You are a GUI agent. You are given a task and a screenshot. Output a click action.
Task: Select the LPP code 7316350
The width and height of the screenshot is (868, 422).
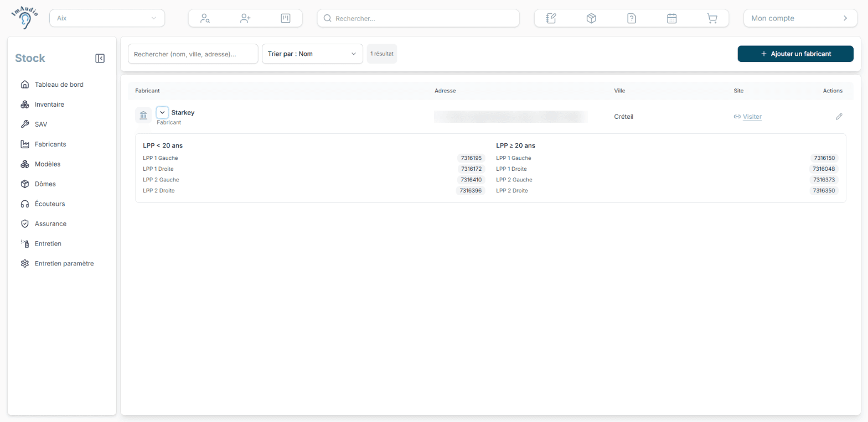pos(825,191)
